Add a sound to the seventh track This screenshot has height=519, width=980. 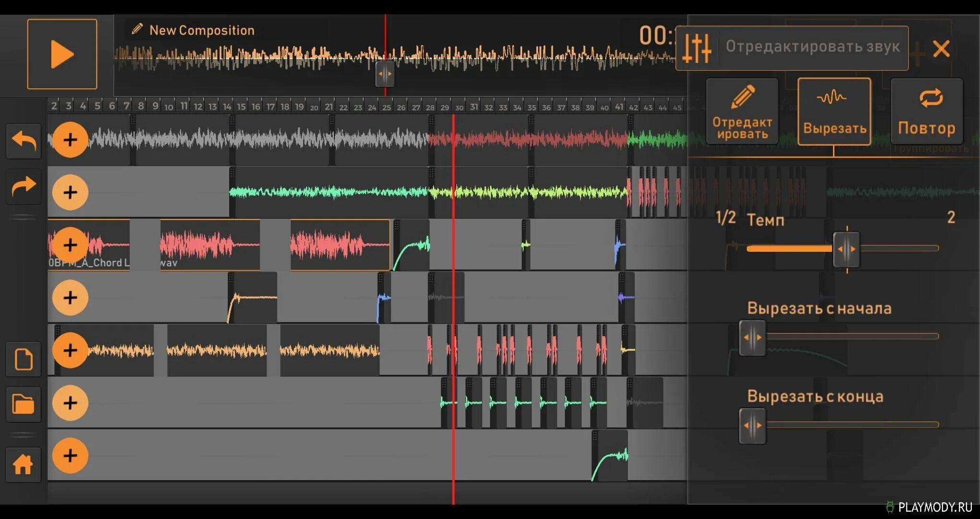pos(70,455)
